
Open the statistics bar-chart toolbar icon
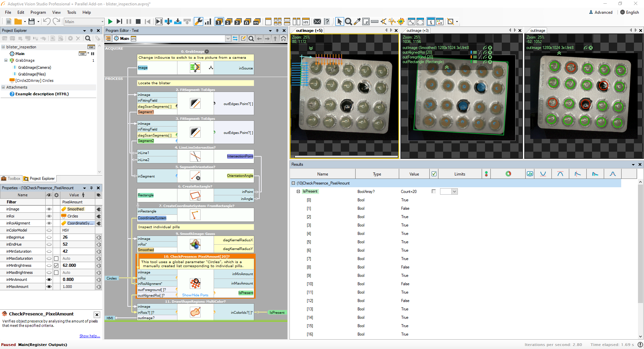click(208, 21)
